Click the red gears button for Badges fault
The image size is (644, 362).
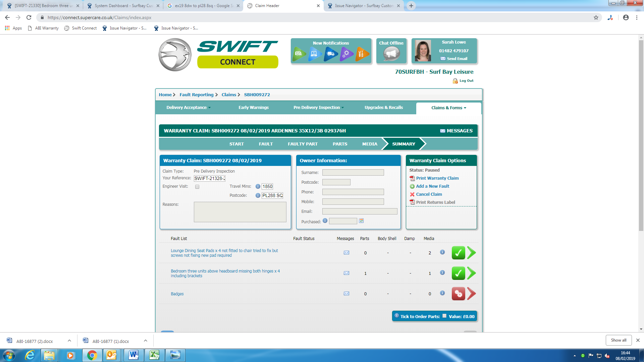tap(458, 294)
